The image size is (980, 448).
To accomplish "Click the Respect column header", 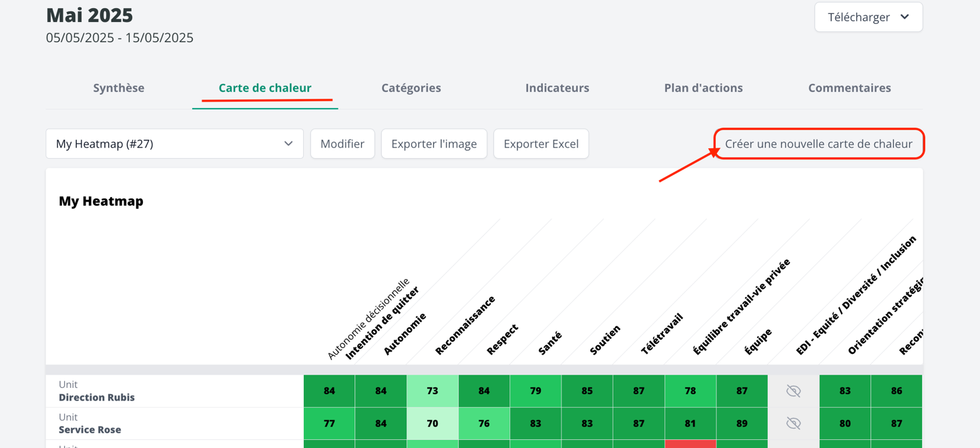I will (x=503, y=339).
